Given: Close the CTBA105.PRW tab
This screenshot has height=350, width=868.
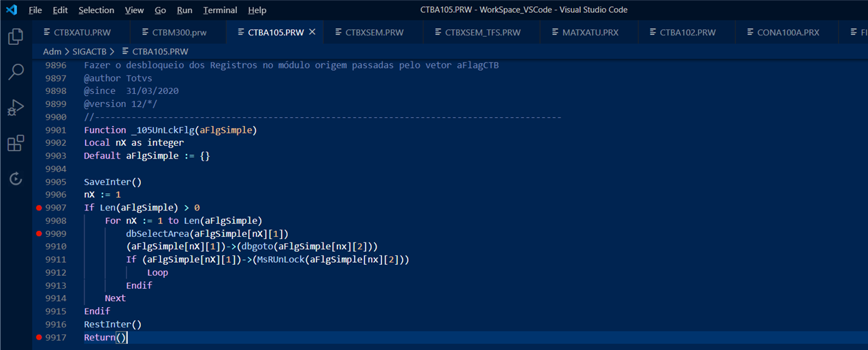Looking at the screenshot, I should pos(312,32).
